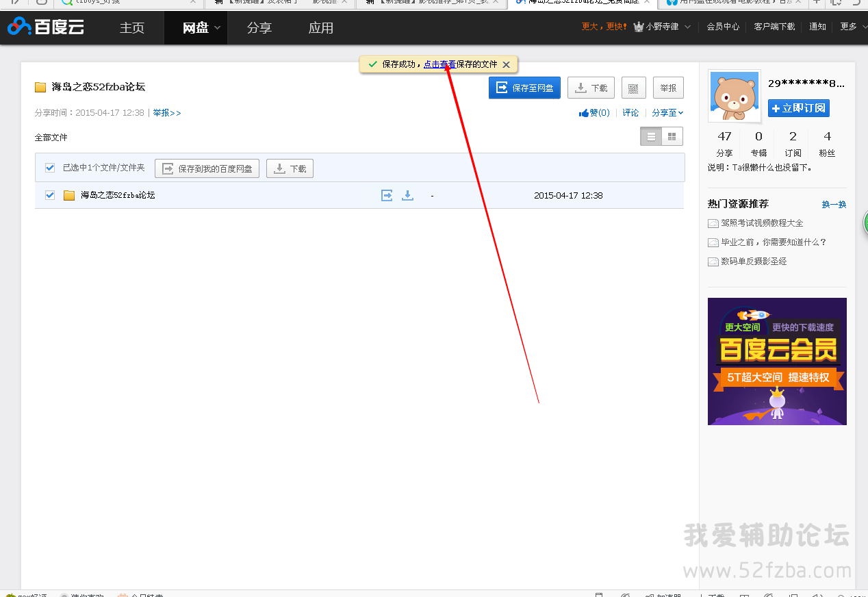The width and height of the screenshot is (868, 597).
Task: Click 立即订阅 subscribe button
Action: pyautogui.click(x=799, y=108)
